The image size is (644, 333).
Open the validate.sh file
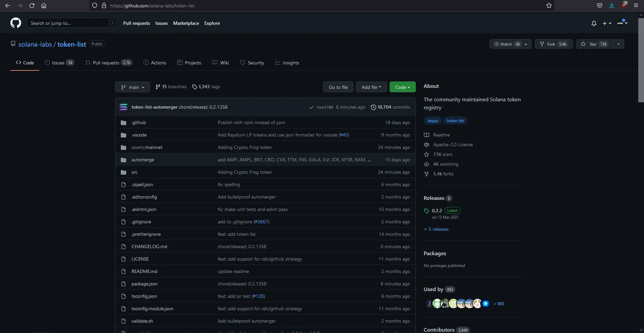(142, 321)
